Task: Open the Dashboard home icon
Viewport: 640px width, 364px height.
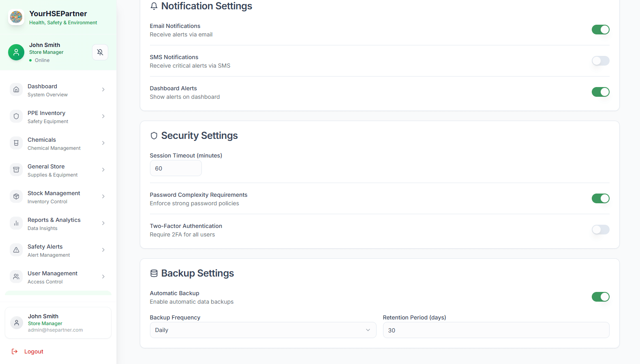Action: pyautogui.click(x=16, y=89)
